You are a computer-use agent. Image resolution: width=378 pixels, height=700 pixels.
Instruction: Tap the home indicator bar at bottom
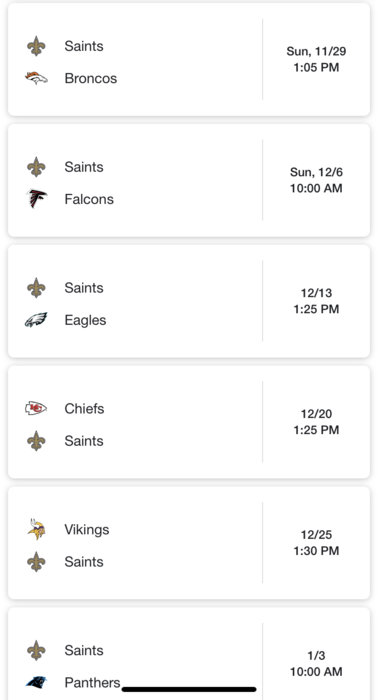click(x=189, y=689)
